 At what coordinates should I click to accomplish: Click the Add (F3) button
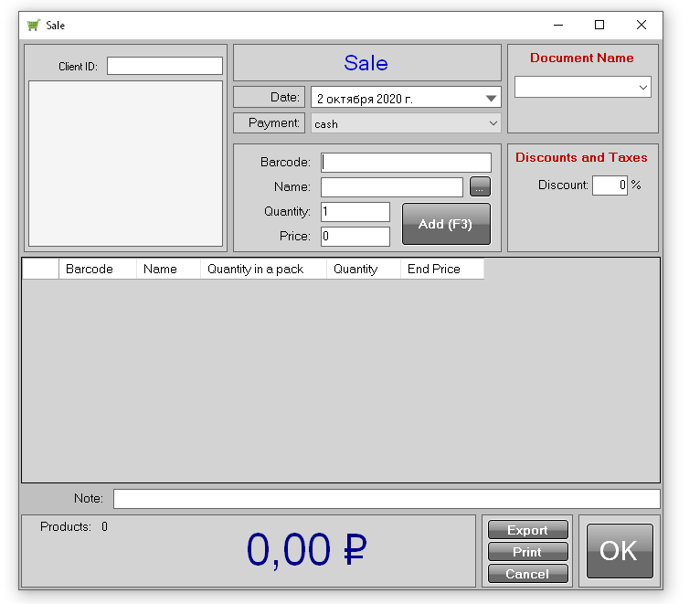click(446, 224)
